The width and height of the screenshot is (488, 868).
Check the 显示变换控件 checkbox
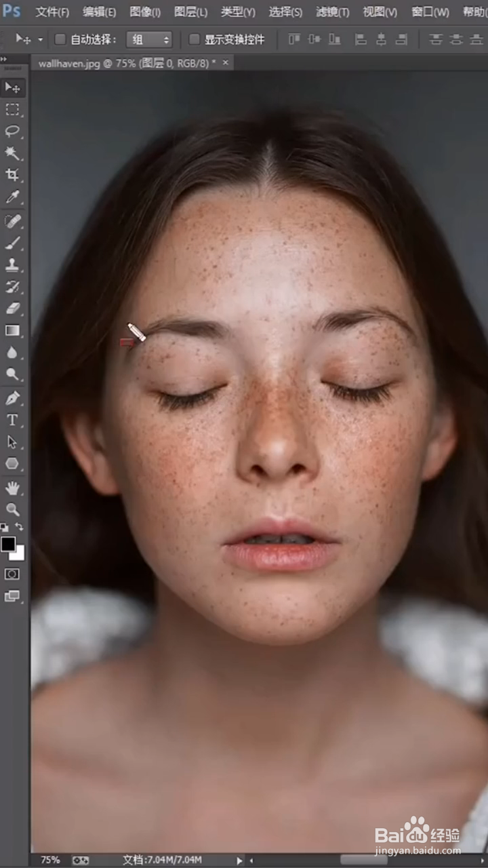tap(195, 39)
